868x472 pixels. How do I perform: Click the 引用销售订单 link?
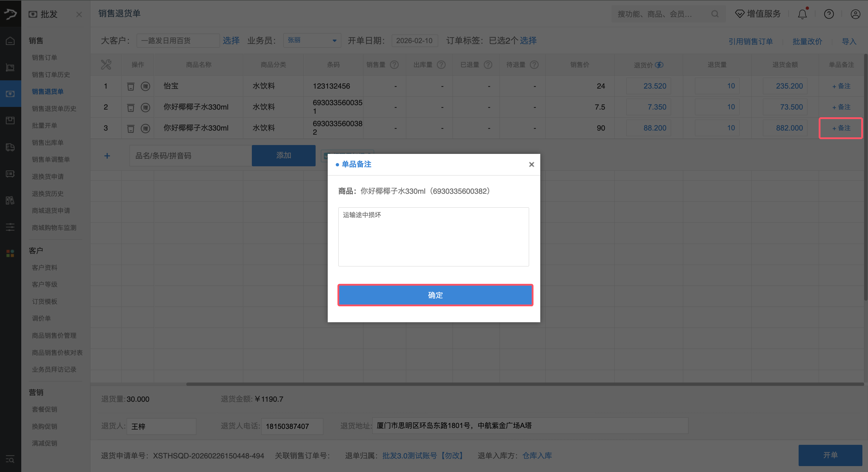(751, 41)
